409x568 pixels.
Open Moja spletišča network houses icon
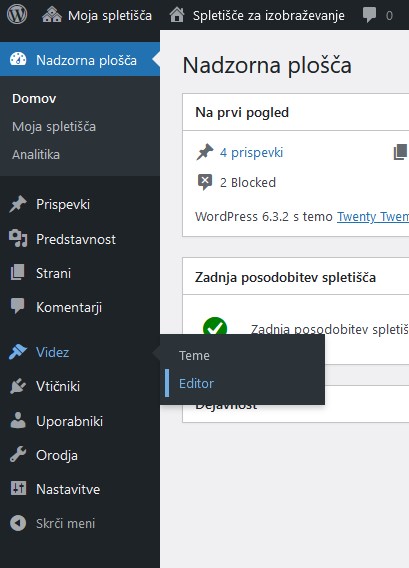click(52, 15)
